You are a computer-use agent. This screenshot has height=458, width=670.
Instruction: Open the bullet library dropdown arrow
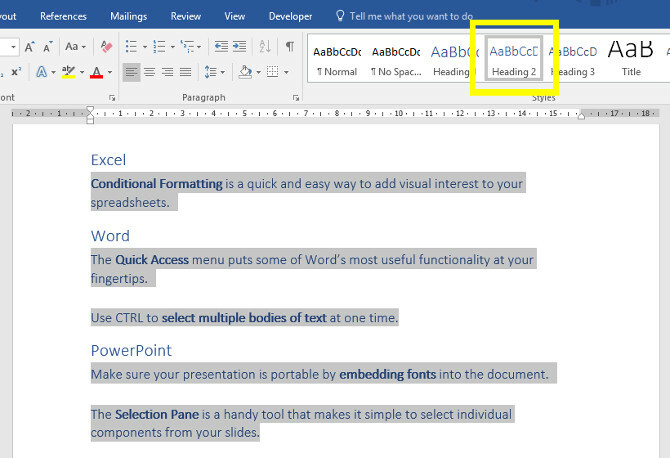(144, 47)
